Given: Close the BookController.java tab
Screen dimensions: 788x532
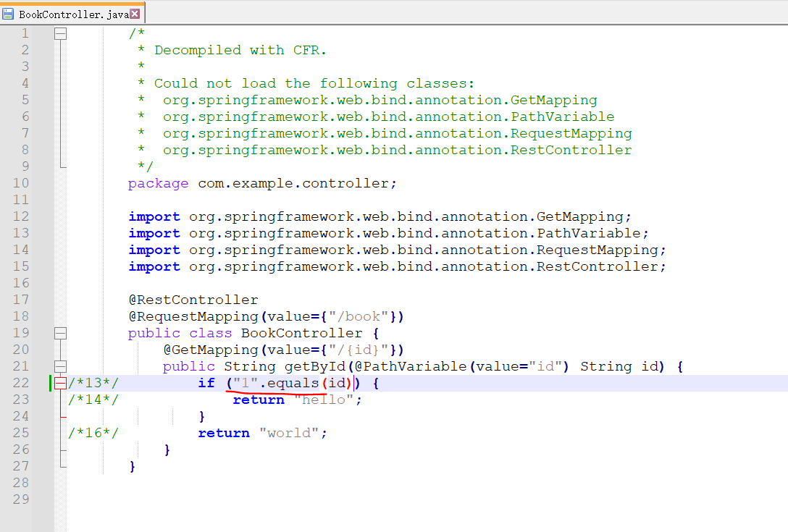Looking at the screenshot, I should [135, 14].
